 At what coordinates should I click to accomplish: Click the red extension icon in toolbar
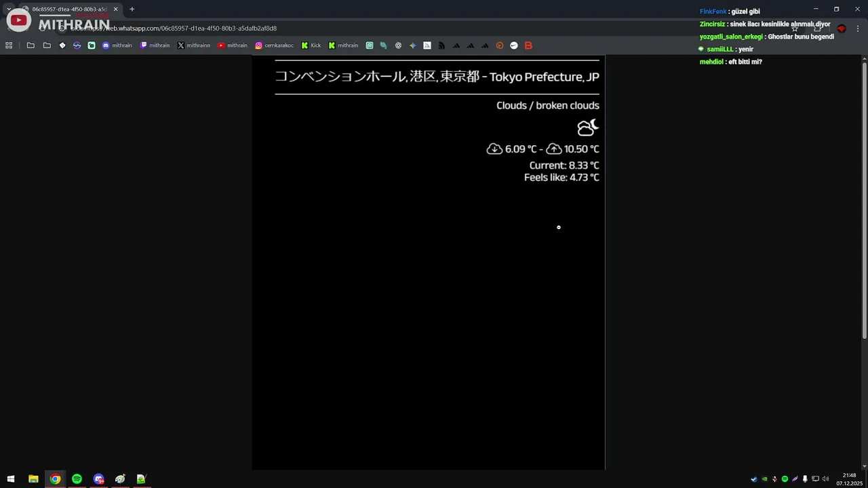point(842,28)
